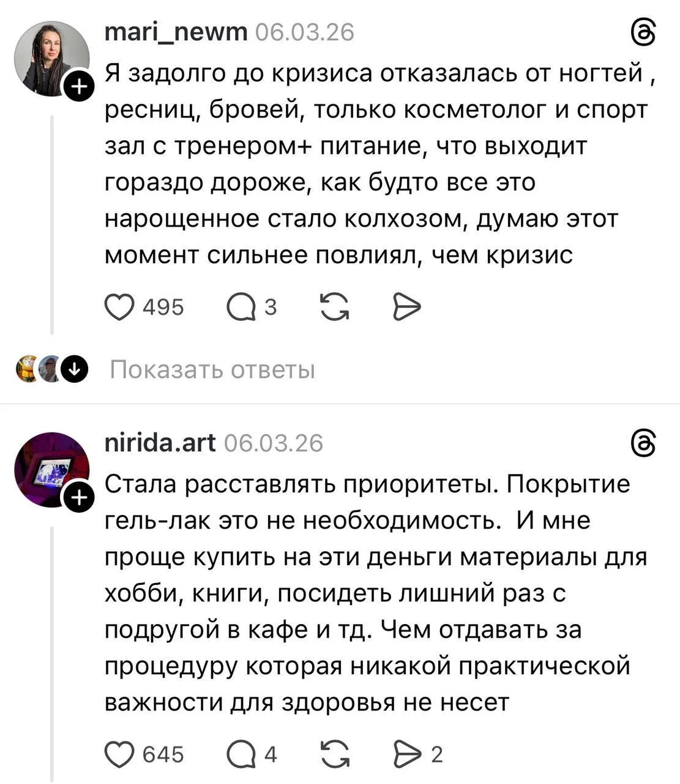Screen dimensions: 680x784
Task: Like mari_newm's post with heart icon
Action: [x=119, y=307]
